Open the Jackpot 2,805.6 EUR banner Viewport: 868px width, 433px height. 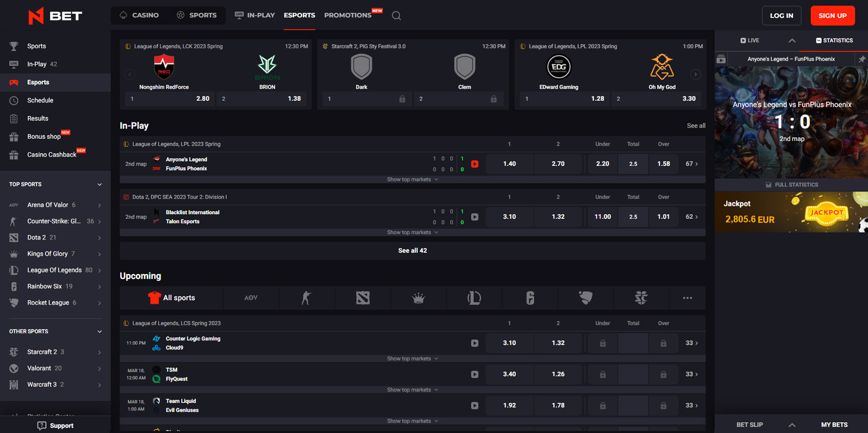pyautogui.click(x=792, y=212)
